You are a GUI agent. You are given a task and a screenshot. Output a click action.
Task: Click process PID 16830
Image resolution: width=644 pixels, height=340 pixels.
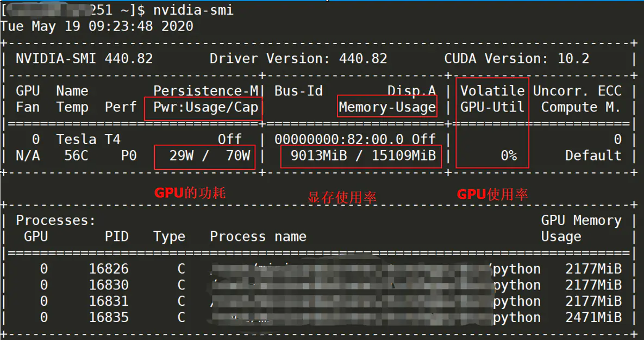(x=109, y=285)
